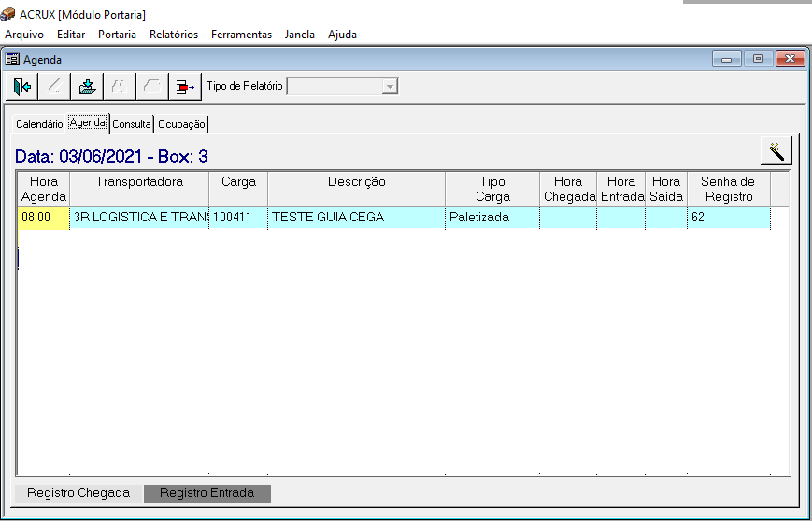Click the Hora Saída column header

pos(666,189)
